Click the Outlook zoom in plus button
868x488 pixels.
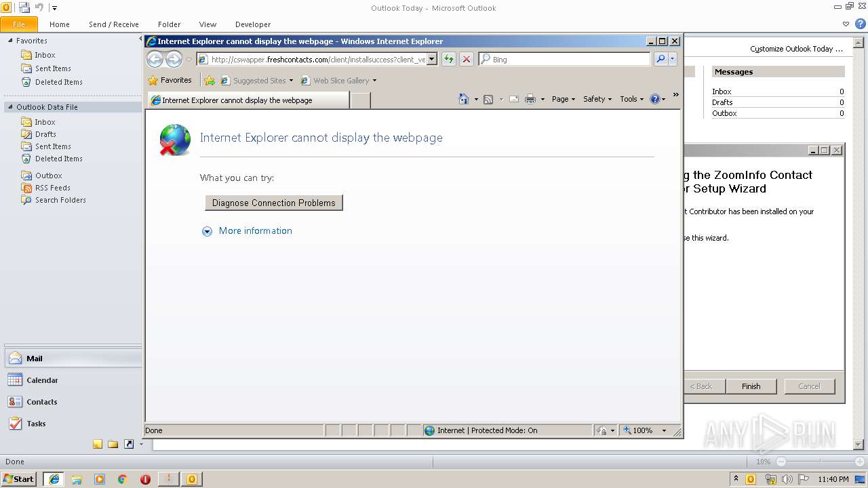pyautogui.click(x=859, y=462)
